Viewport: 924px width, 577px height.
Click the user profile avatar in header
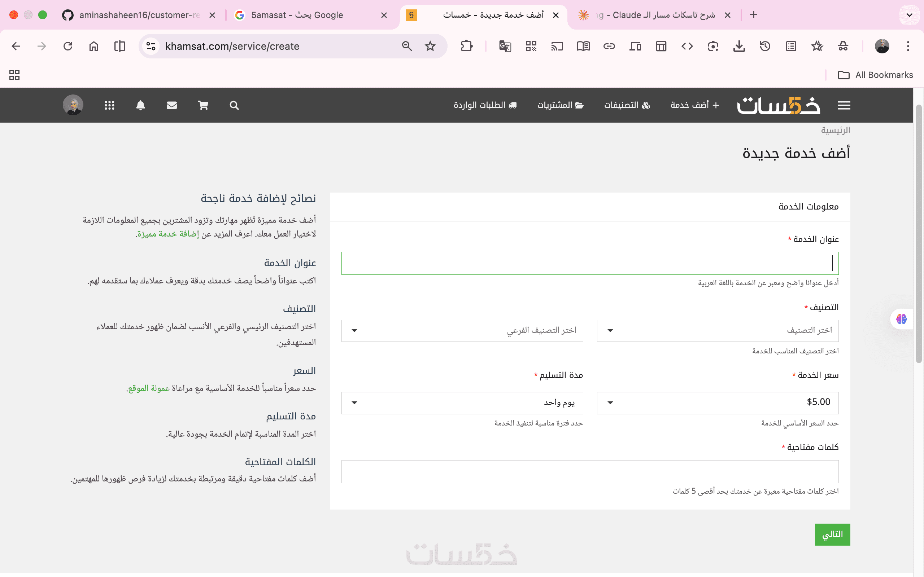tap(73, 105)
